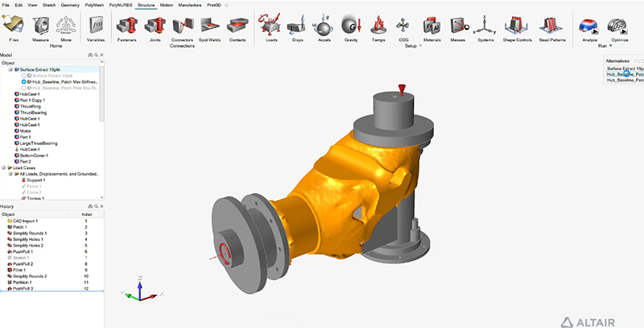Open the Bead Patterns tool
The height and width of the screenshot is (328, 644).
coord(552,29)
